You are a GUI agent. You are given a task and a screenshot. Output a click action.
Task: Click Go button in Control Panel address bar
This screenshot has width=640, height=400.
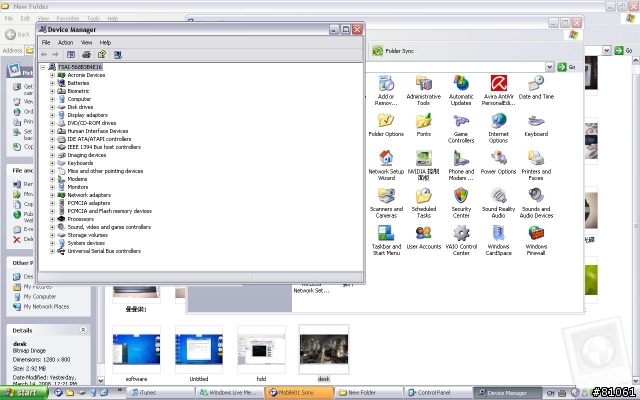pyautogui.click(x=567, y=67)
